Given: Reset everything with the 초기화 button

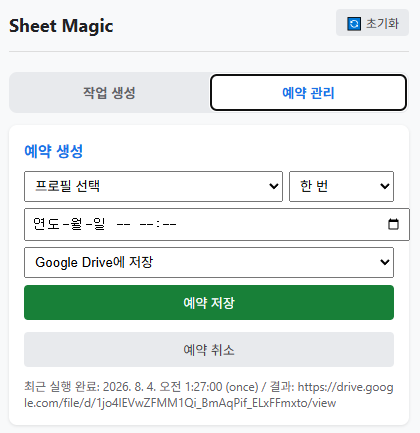Looking at the screenshot, I should tap(372, 23).
